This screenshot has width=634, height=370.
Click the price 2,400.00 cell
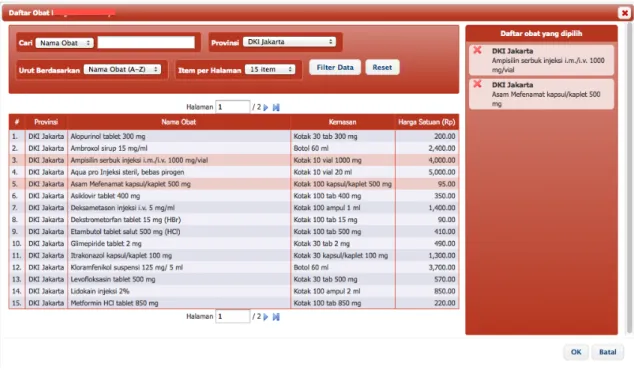point(427,148)
